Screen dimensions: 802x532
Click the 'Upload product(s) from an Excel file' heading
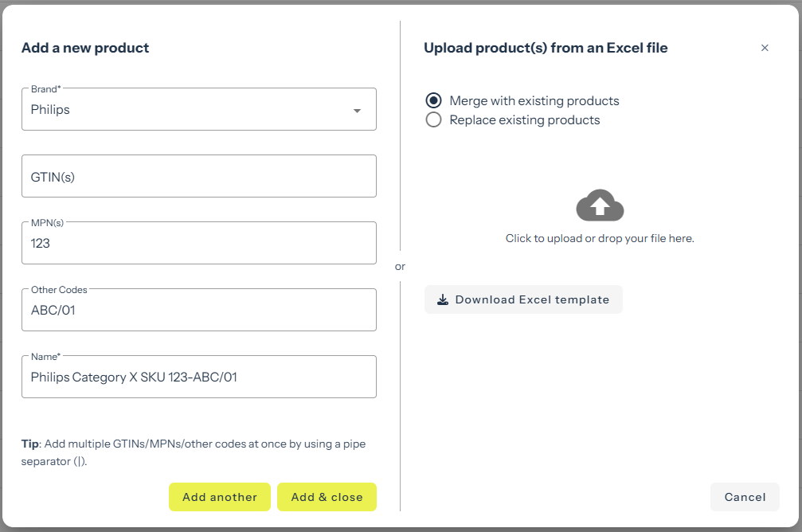(x=546, y=48)
